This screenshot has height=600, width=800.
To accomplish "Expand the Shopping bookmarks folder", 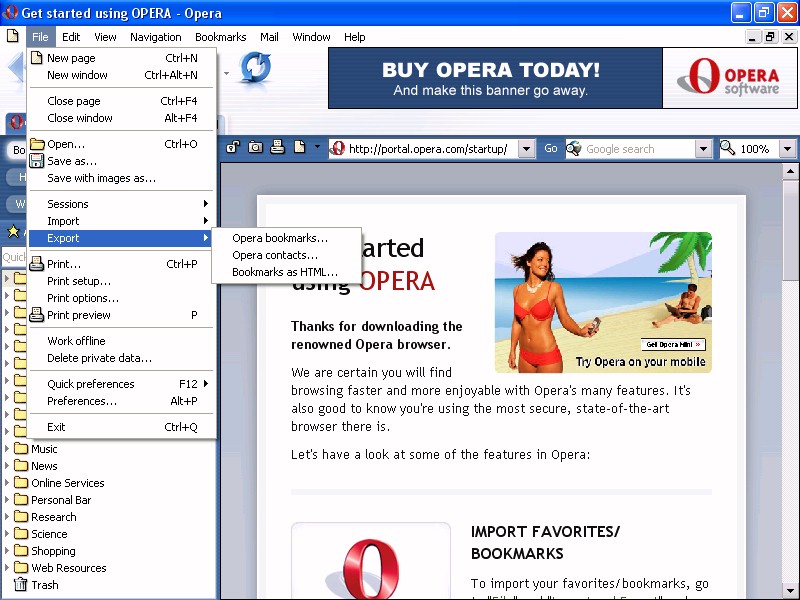I will tap(8, 551).
